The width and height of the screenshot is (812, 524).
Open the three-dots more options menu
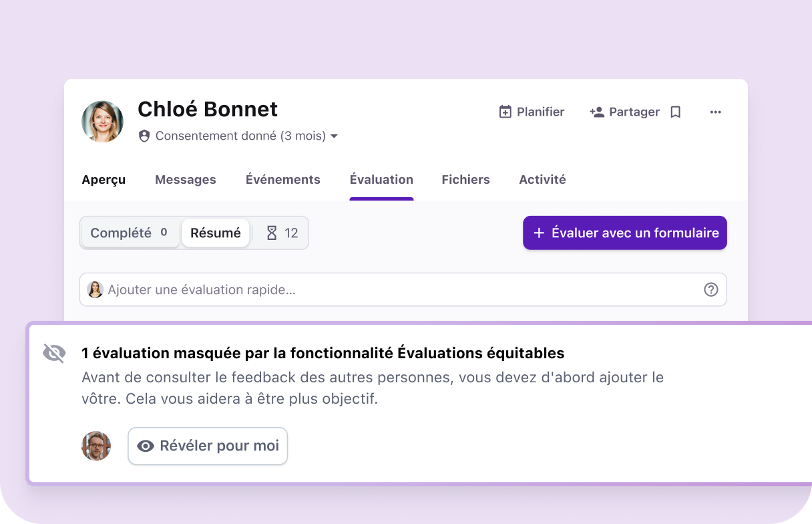click(715, 112)
